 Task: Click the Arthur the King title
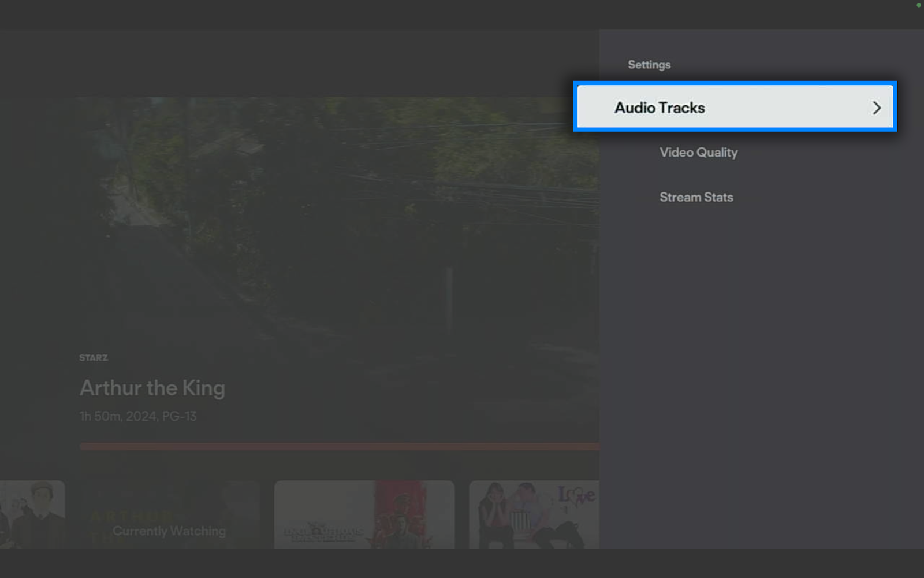click(152, 388)
